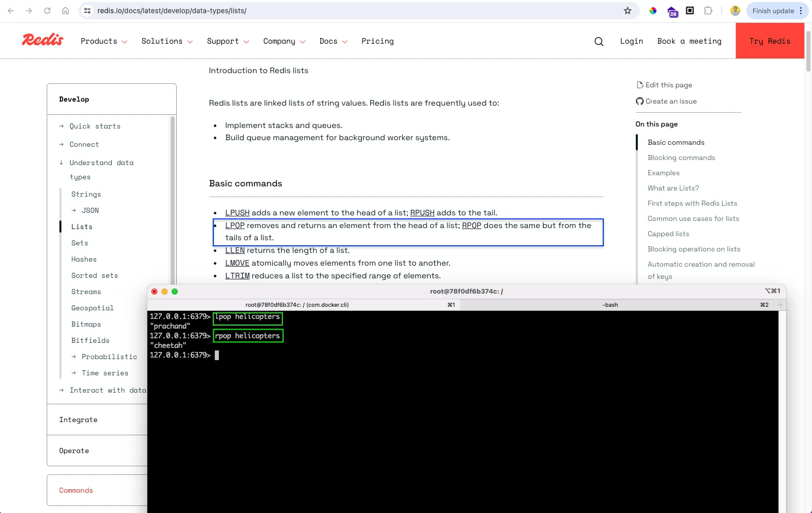
Task: Open Hashes in sidebar
Action: (x=84, y=259)
